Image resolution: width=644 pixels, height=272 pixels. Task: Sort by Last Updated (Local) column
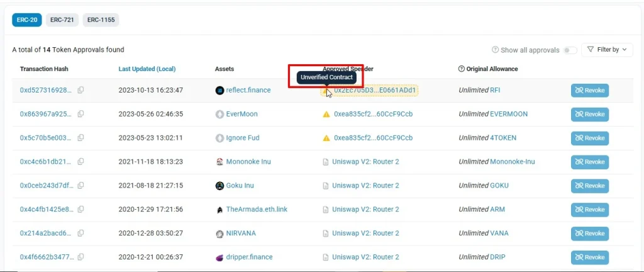pos(147,69)
